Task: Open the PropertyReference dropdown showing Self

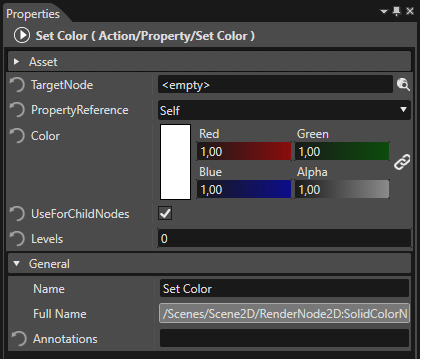Action: coord(284,110)
